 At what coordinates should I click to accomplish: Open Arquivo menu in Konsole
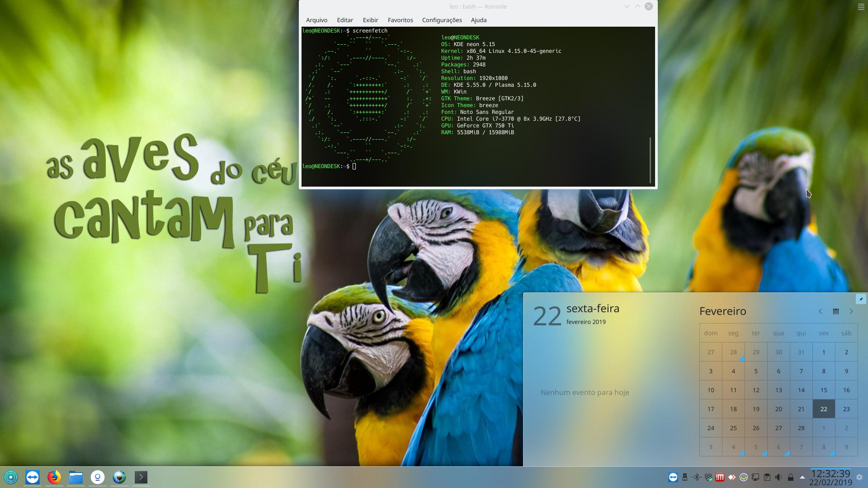tap(316, 20)
